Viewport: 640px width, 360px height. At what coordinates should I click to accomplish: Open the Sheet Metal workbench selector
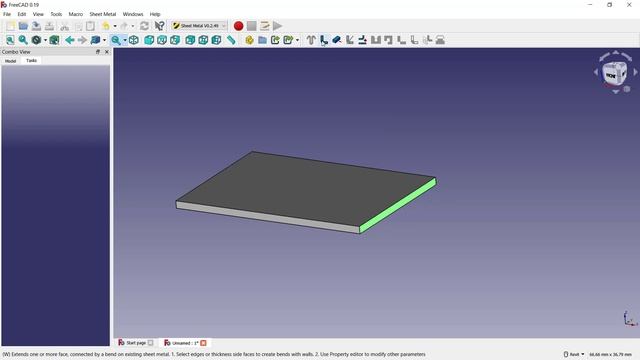coord(199,26)
